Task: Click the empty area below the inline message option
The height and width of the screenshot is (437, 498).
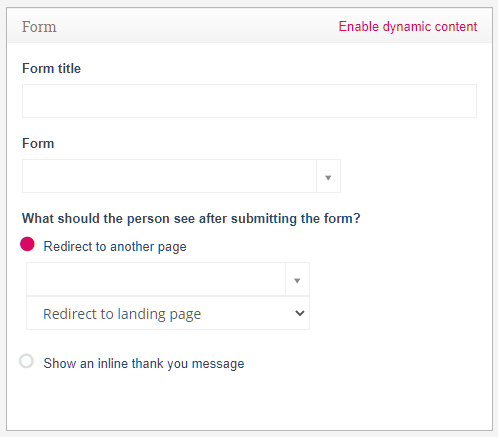Action: point(249,402)
